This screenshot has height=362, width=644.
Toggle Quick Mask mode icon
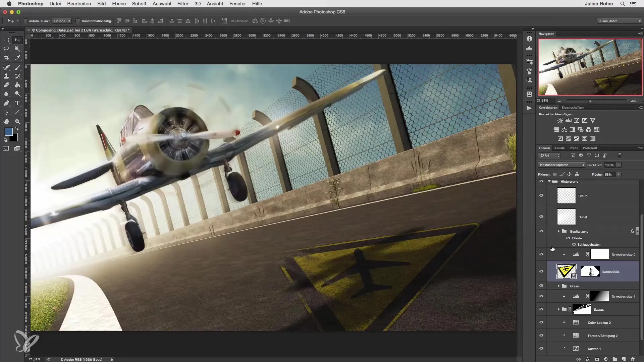click(6, 148)
